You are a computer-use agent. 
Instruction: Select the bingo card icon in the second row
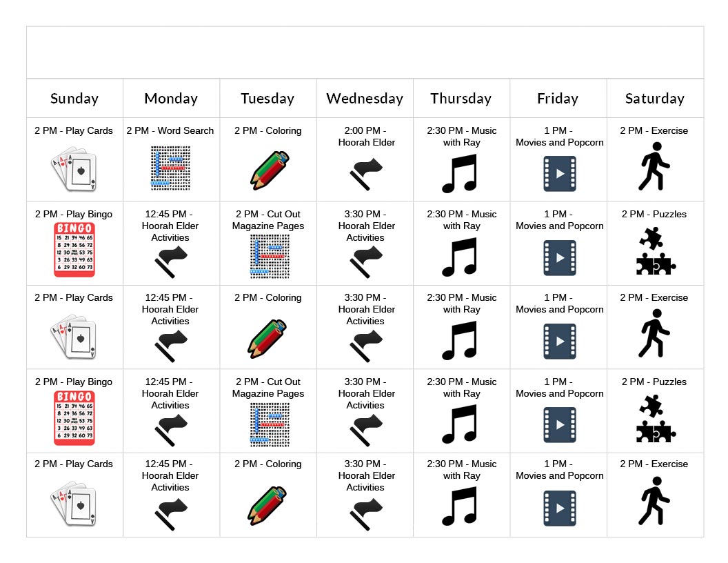point(74,249)
